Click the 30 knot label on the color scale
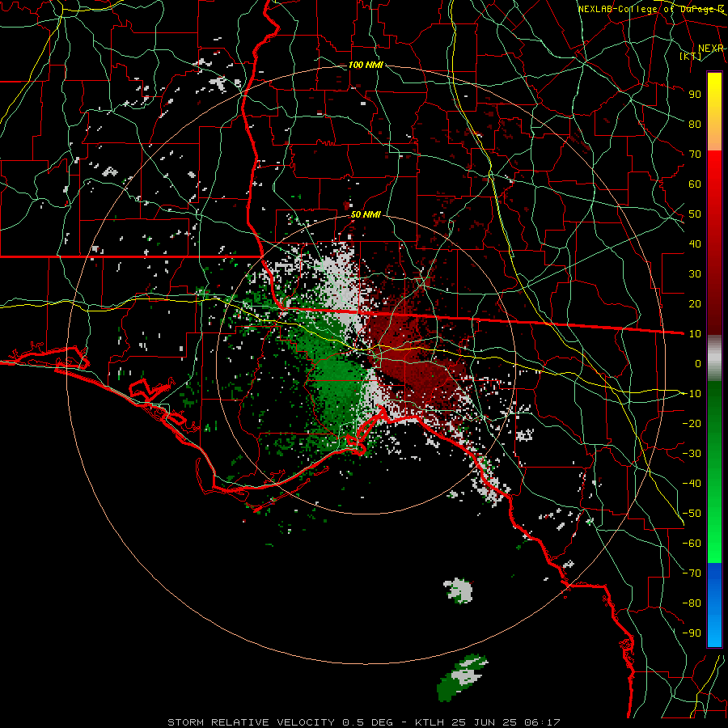Image resolution: width=728 pixels, height=728 pixels. 695,274
